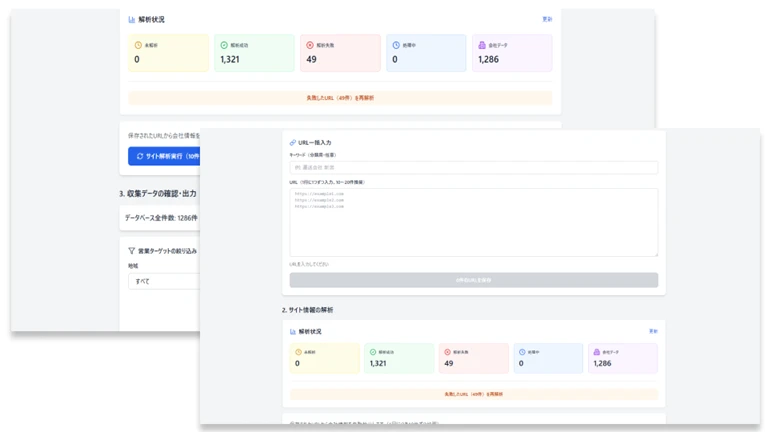
Task: Open the 地域 dropdown showing すべて
Action: 164,281
